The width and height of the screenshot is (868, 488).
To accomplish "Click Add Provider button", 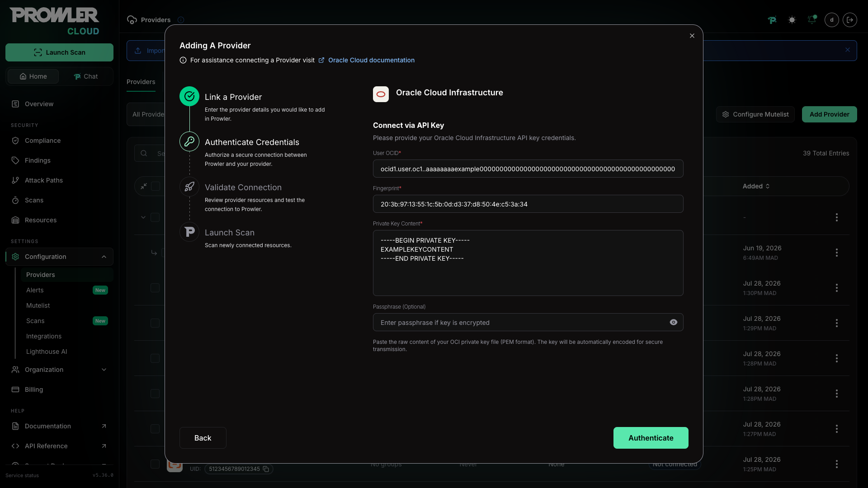I will pyautogui.click(x=829, y=114).
